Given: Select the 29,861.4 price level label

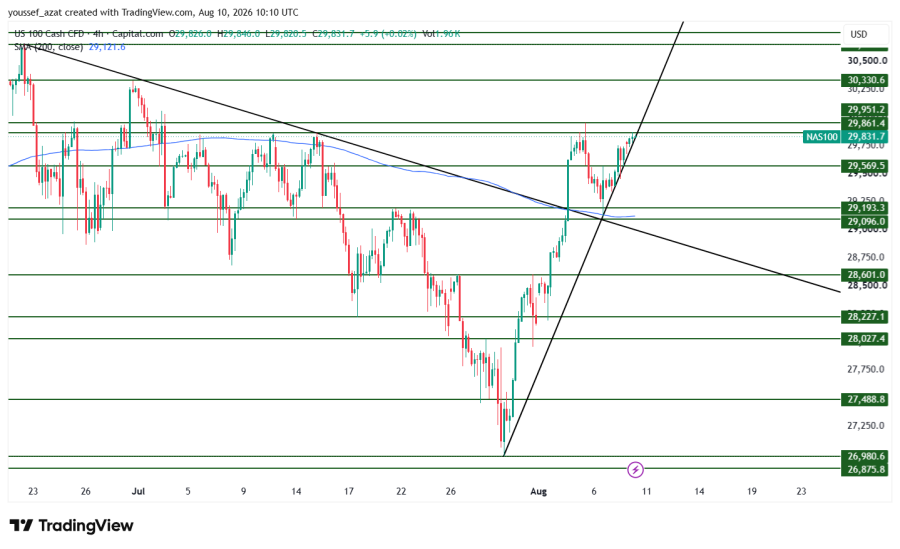Looking at the screenshot, I should tap(865, 123).
